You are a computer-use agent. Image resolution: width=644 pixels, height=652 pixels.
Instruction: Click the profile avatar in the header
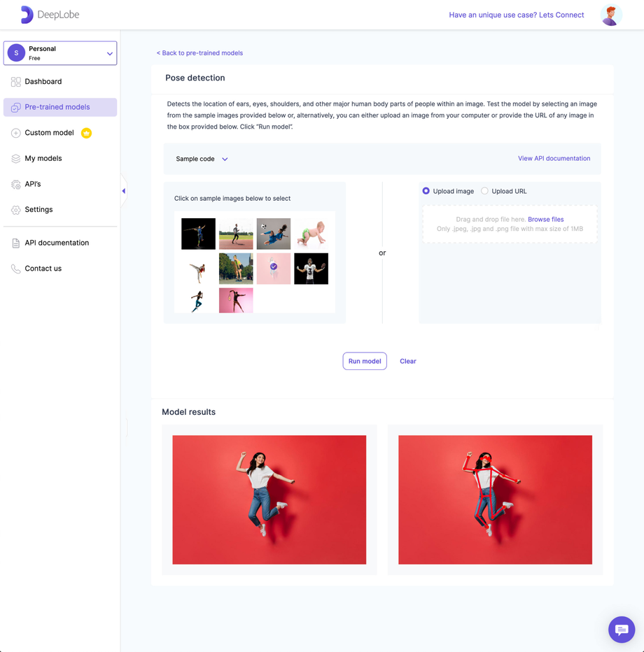[610, 15]
